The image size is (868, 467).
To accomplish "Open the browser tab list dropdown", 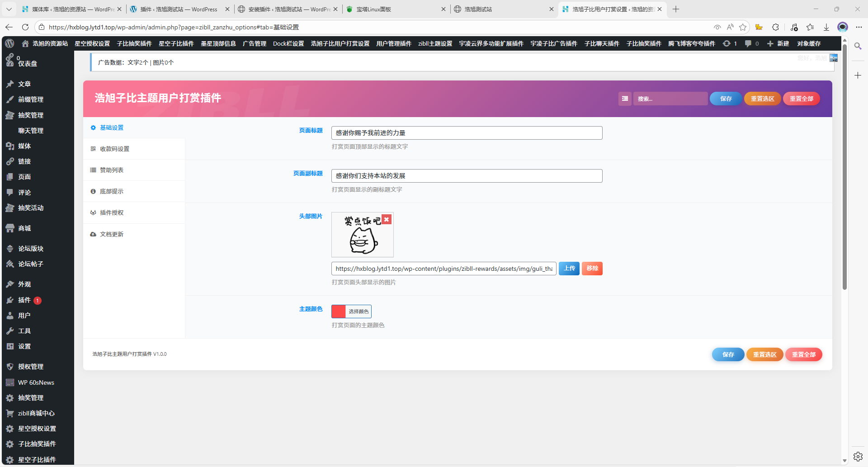I will pyautogui.click(x=9, y=9).
